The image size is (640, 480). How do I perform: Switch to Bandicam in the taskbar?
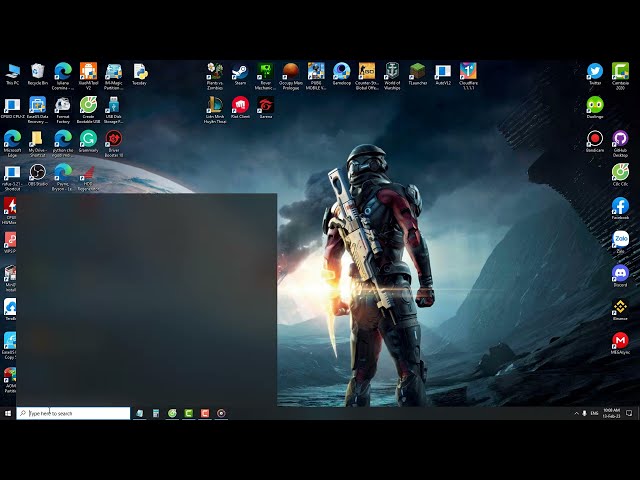coord(221,413)
